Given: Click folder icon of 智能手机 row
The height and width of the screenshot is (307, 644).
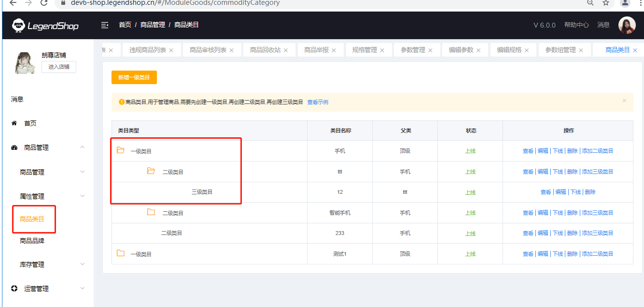Looking at the screenshot, I should [x=151, y=212].
